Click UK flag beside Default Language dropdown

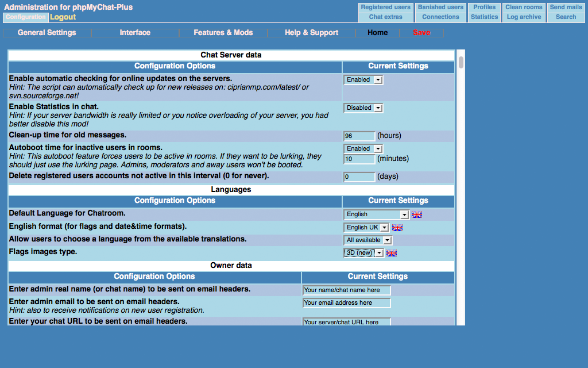[417, 214]
